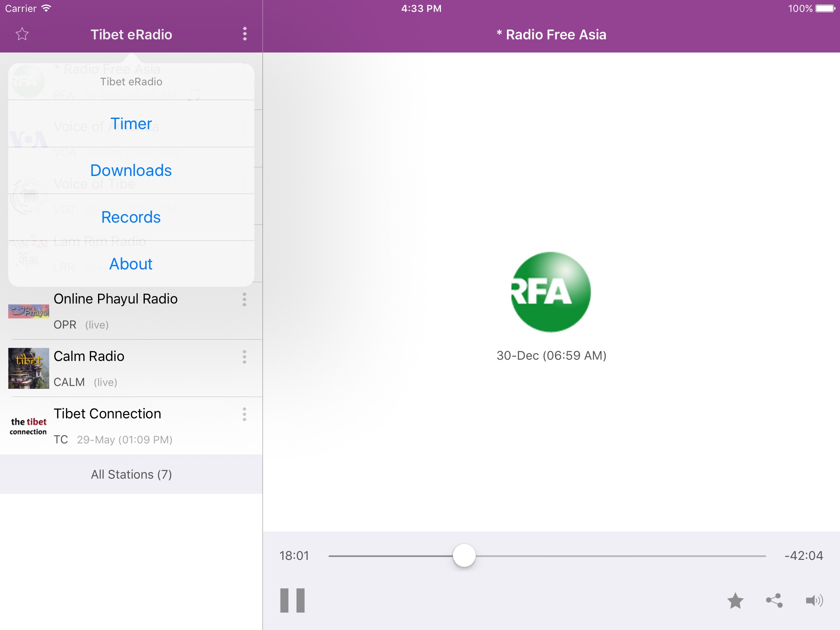Viewport: 840px width, 630px height.
Task: Favorite this station with the player star
Action: (735, 601)
